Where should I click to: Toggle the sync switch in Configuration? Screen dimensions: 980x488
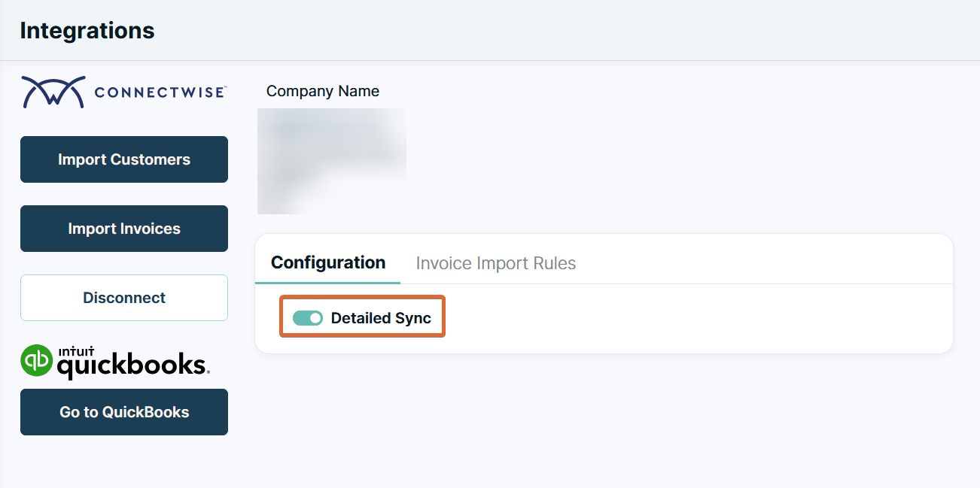(308, 317)
